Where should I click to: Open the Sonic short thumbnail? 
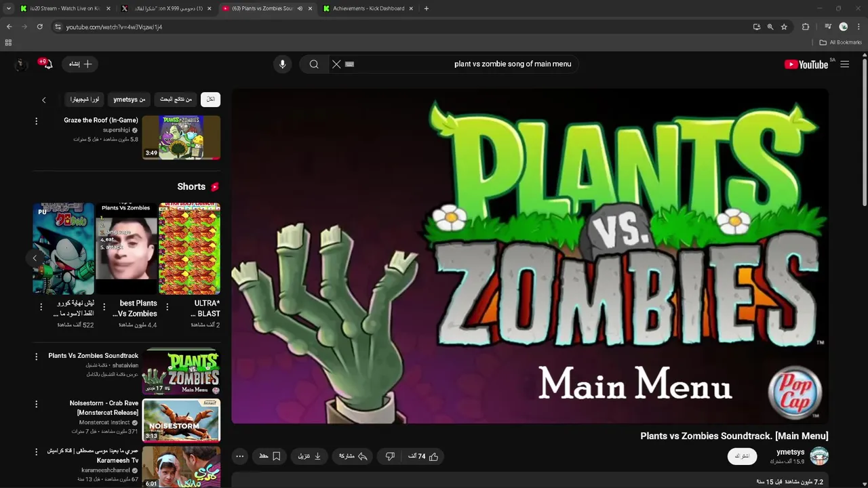(64, 249)
